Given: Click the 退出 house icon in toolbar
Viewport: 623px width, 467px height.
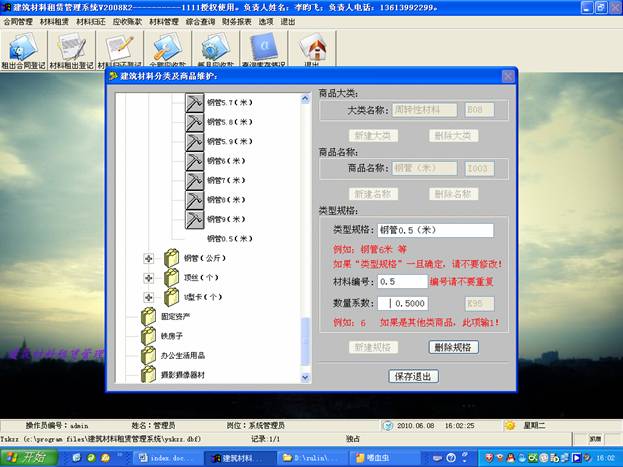Looking at the screenshot, I should tap(313, 49).
